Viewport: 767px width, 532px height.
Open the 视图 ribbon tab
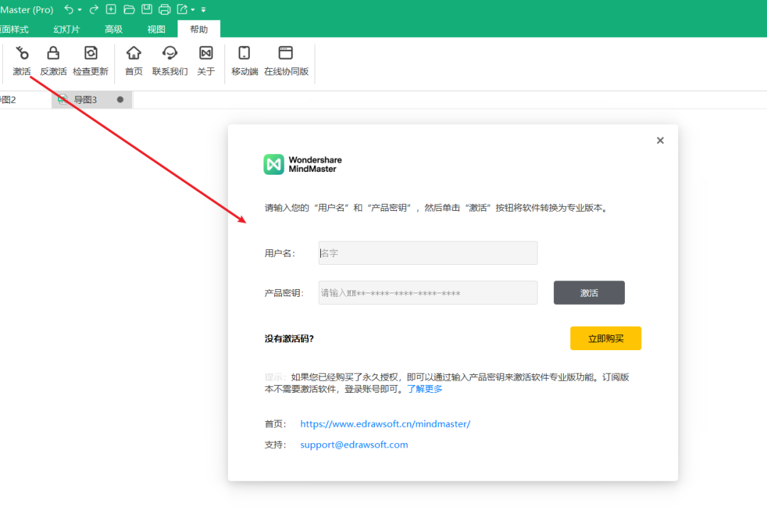click(156, 29)
